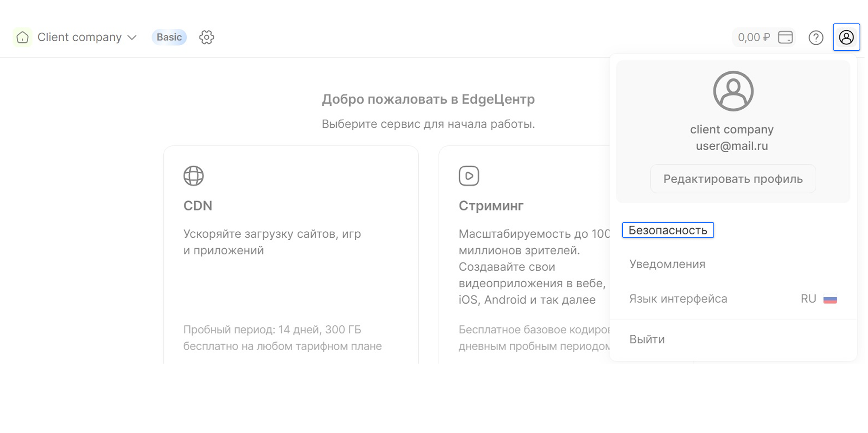Choose Выйти to log out

647,339
